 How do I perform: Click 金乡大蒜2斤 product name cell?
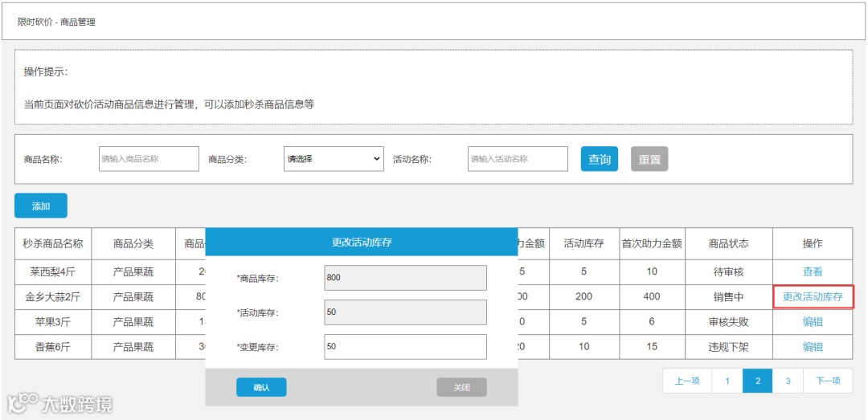point(53,297)
